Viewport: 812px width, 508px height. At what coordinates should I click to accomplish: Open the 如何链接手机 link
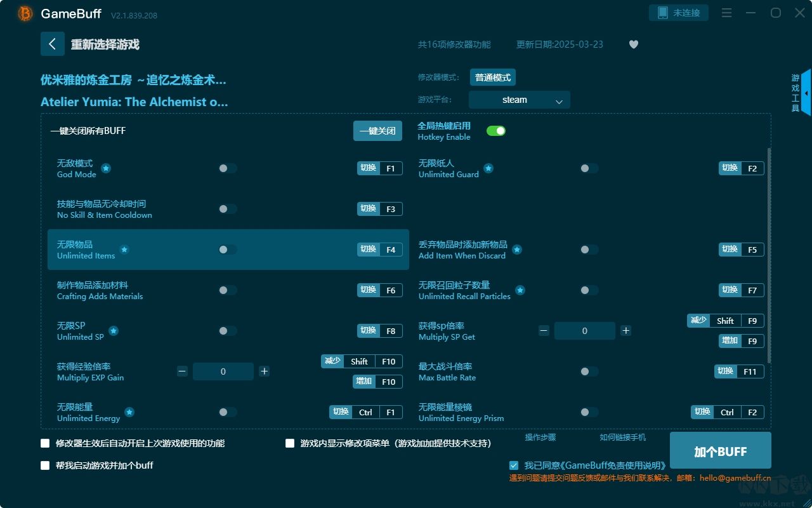click(x=623, y=438)
